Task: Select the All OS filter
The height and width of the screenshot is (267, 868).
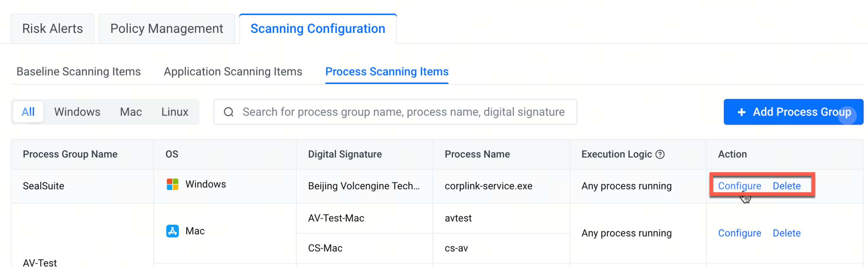Action: (x=28, y=112)
